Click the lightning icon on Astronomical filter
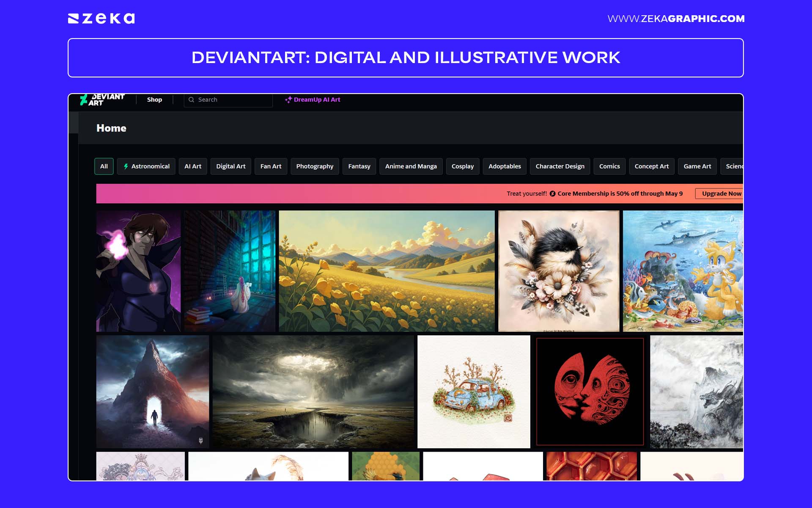The height and width of the screenshot is (508, 812). (126, 166)
